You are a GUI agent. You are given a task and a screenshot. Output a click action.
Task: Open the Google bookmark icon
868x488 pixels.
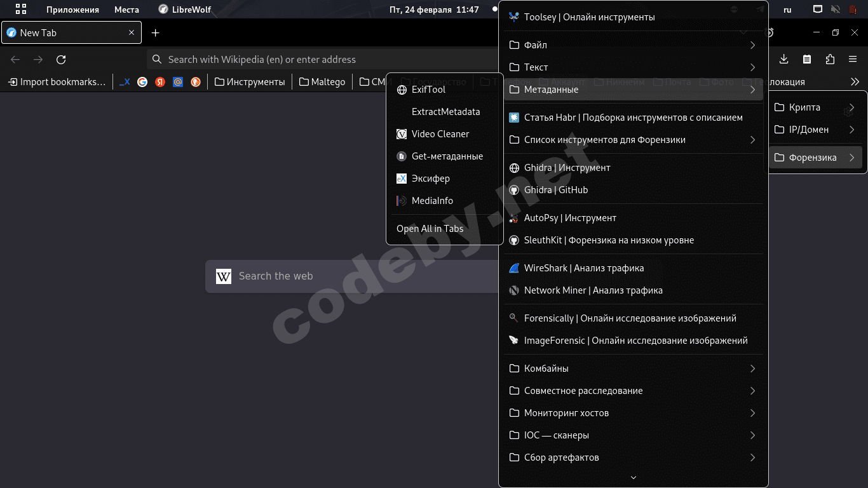click(x=142, y=81)
